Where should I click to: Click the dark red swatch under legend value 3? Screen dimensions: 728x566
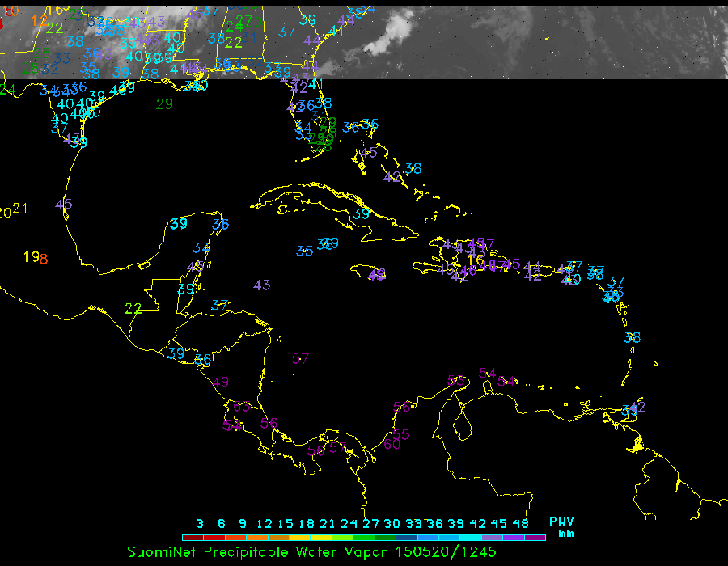pyautogui.click(x=193, y=537)
